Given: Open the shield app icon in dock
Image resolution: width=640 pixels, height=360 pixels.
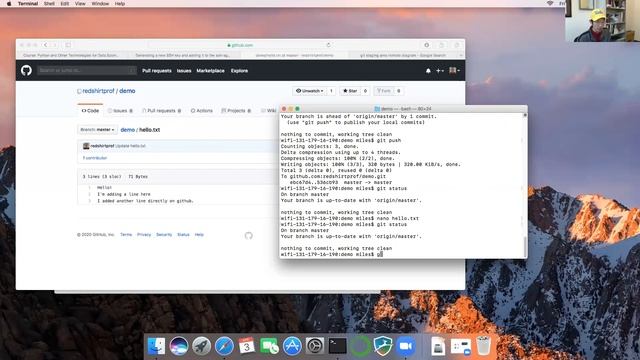Looking at the screenshot, I should (x=383, y=346).
